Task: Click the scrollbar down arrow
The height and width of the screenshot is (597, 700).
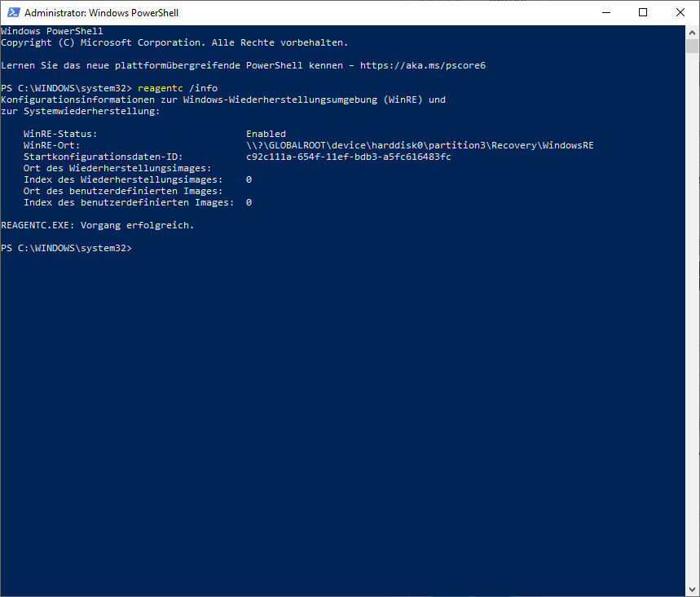Action: [692, 590]
